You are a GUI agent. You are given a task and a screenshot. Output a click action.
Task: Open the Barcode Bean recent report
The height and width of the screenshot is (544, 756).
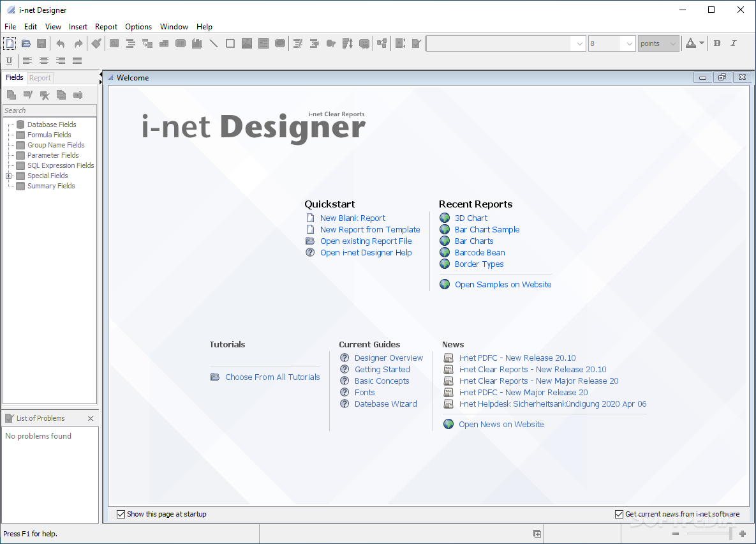[x=480, y=253]
